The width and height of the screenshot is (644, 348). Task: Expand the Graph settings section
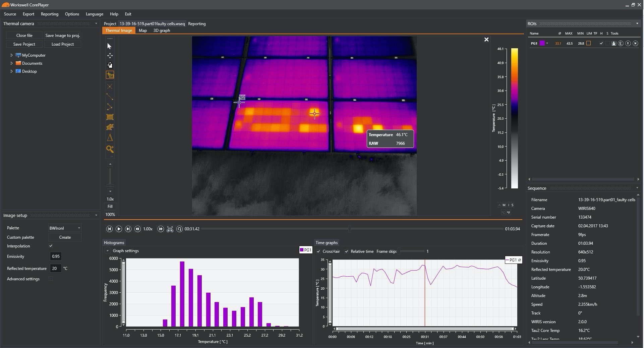[108, 251]
